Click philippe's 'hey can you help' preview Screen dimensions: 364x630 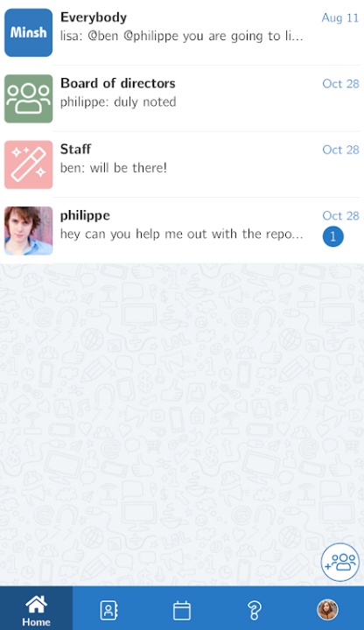click(182, 234)
